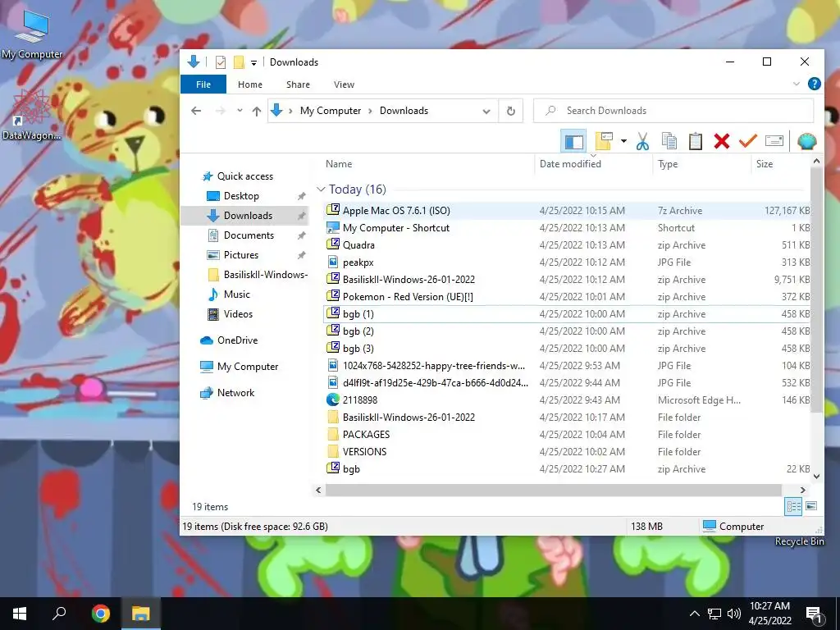This screenshot has height=630, width=840.
Task: Expand the folder options toolbar dropdown arrow
Action: point(623,141)
